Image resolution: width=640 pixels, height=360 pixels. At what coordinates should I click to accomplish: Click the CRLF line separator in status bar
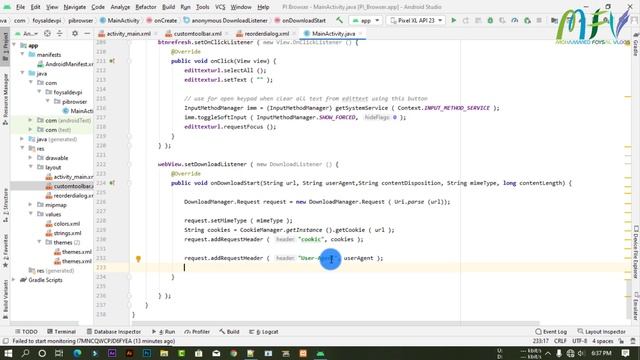(560, 341)
